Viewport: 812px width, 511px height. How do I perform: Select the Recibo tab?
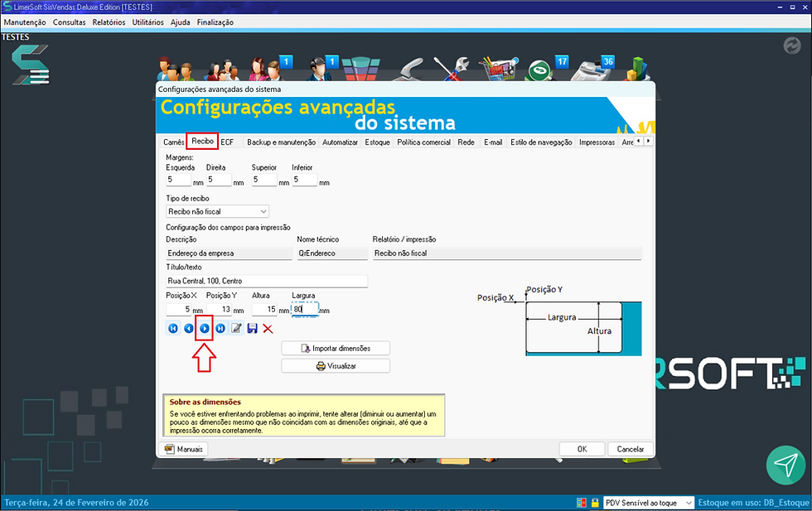click(x=202, y=141)
